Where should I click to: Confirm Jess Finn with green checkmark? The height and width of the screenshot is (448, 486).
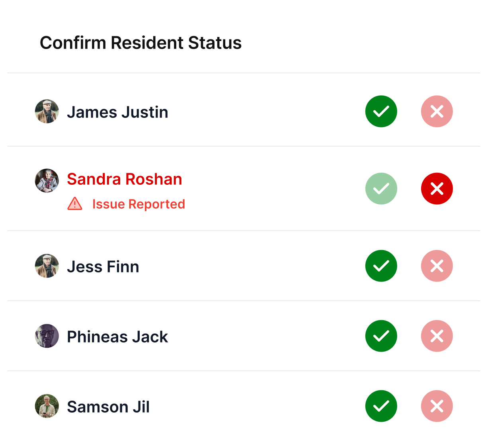[381, 266]
